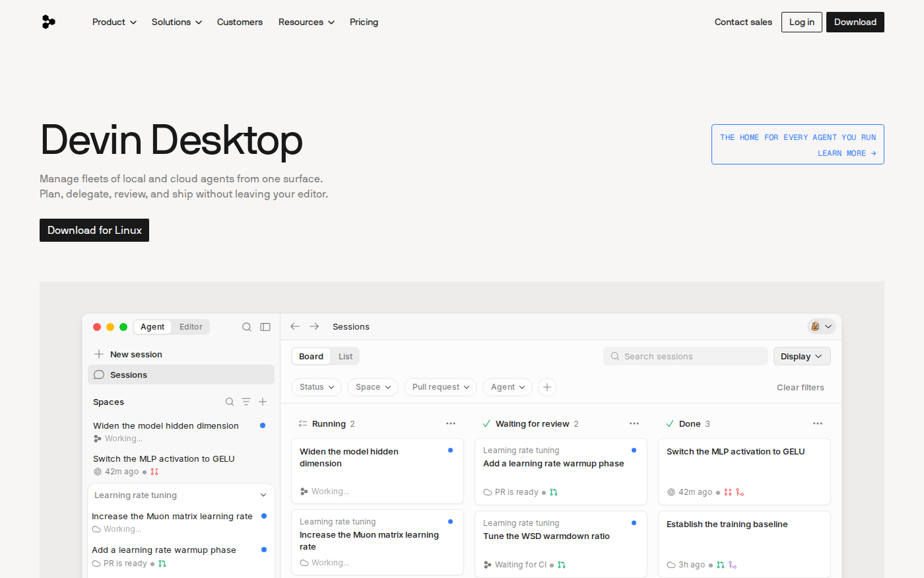Click the forward navigation arrow
The height and width of the screenshot is (578, 924).
(x=314, y=326)
